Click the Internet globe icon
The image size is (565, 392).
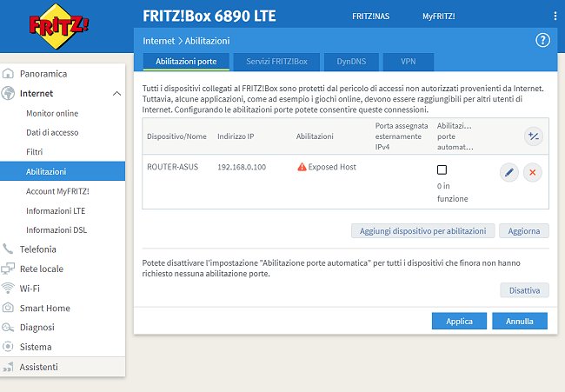[x=8, y=93]
